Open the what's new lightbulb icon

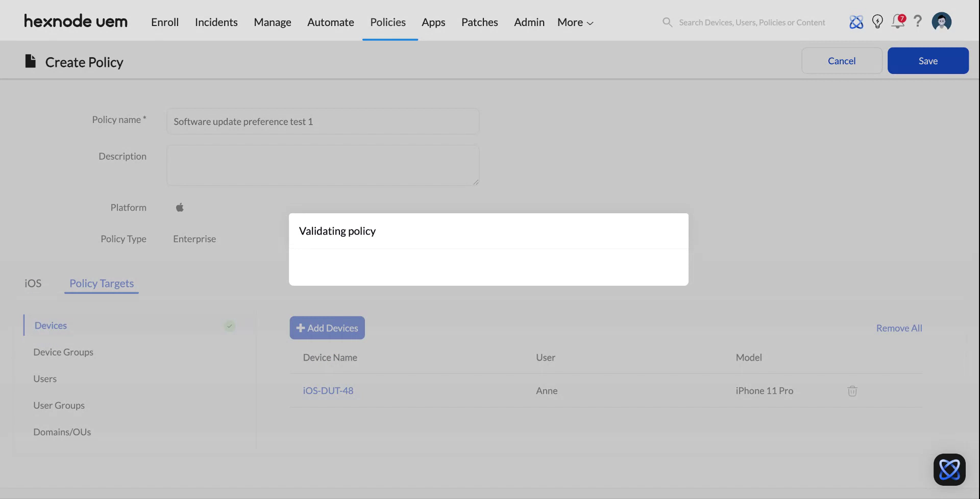click(877, 21)
